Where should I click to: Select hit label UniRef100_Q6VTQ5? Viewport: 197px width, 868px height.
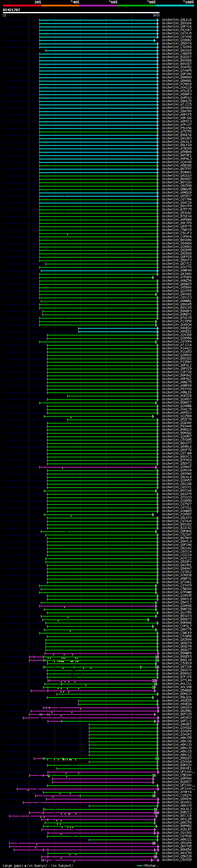pos(177,846)
